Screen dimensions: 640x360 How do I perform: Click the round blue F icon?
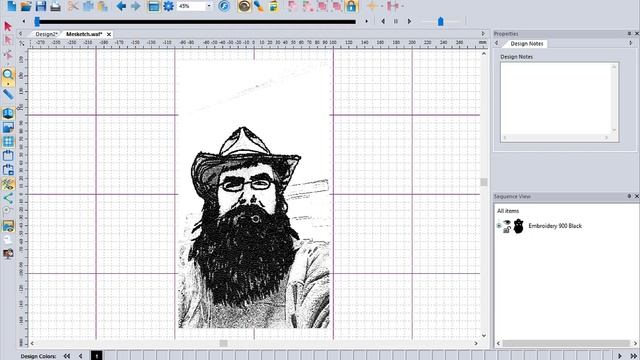point(224,6)
